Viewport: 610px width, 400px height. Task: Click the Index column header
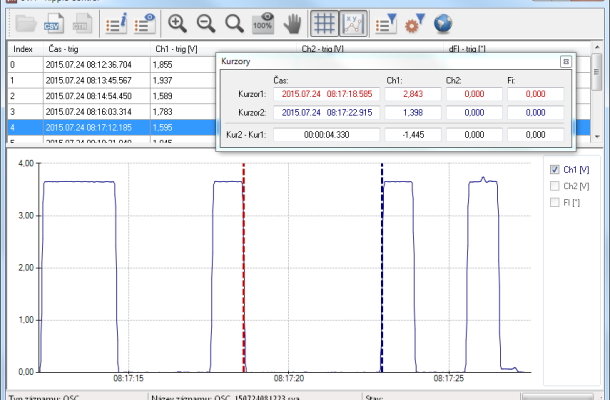click(x=22, y=47)
